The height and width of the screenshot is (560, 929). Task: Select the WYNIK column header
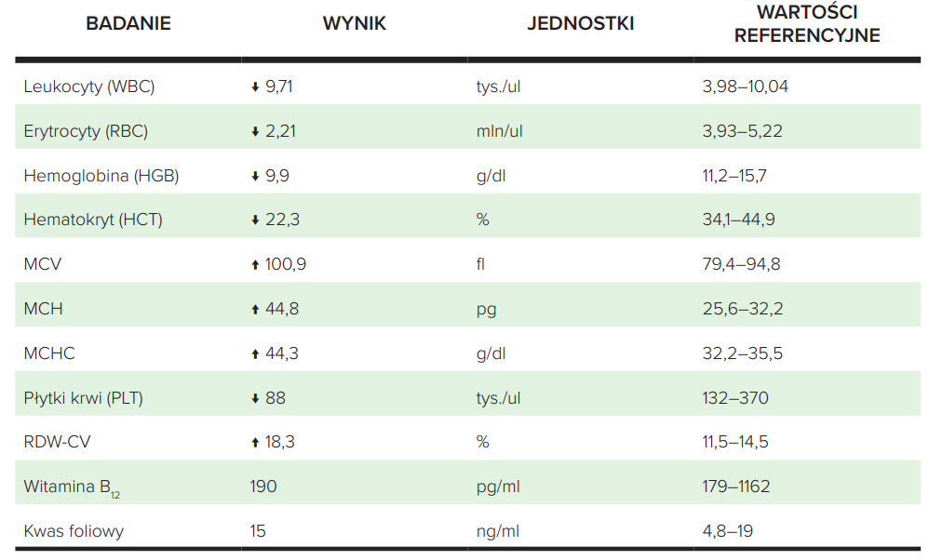[355, 24]
